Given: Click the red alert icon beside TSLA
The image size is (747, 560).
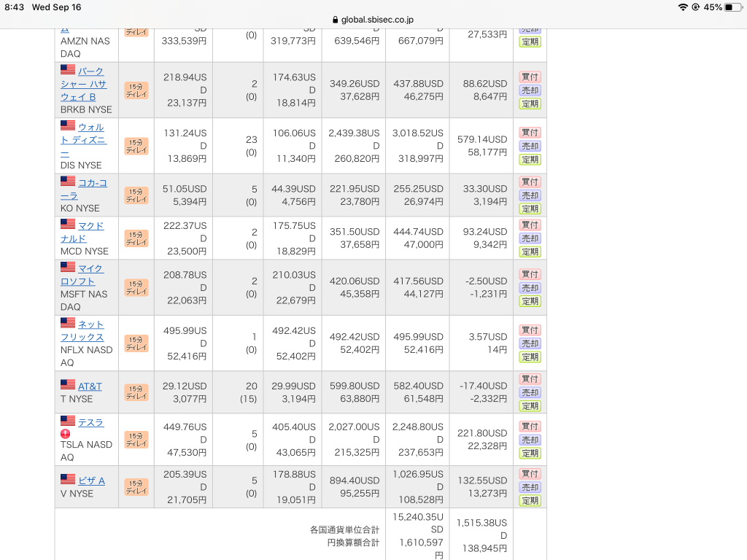Looking at the screenshot, I should pyautogui.click(x=65, y=434).
